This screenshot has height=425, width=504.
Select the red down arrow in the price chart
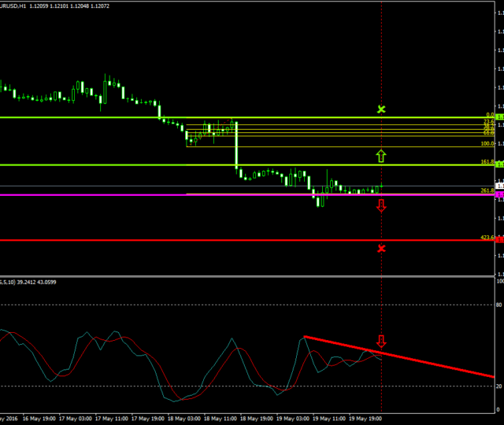pyautogui.click(x=381, y=205)
